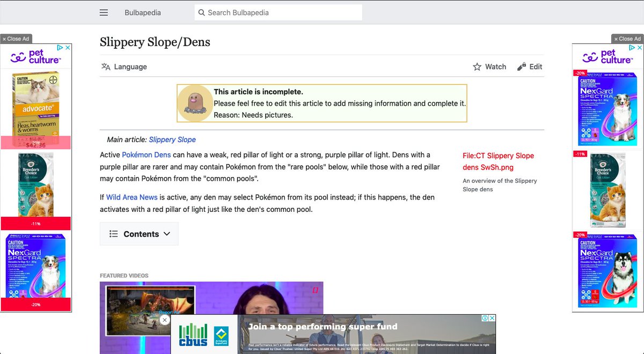644x354 pixels.
Task: Click the Edit pencil icon
Action: [x=522, y=67]
